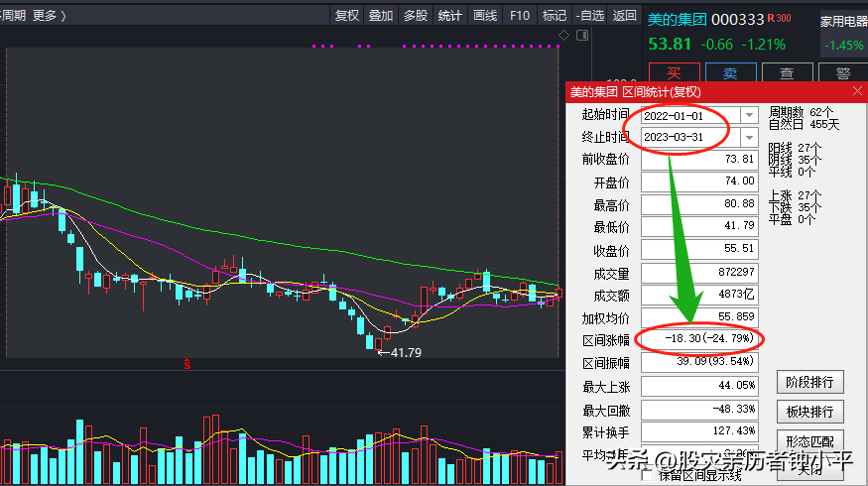This screenshot has width=868, height=486.
Task: Click the 形态匹配 pattern match button
Action: pyautogui.click(x=809, y=441)
